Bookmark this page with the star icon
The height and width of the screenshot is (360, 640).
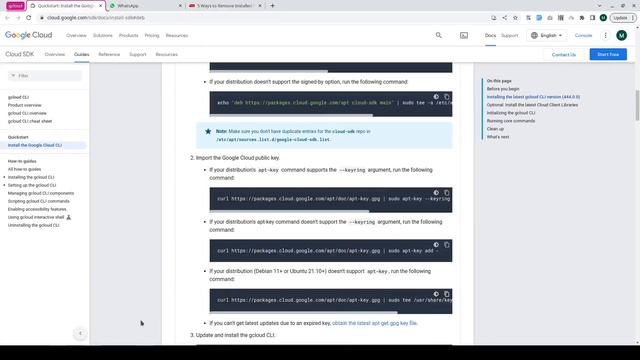tap(516, 18)
